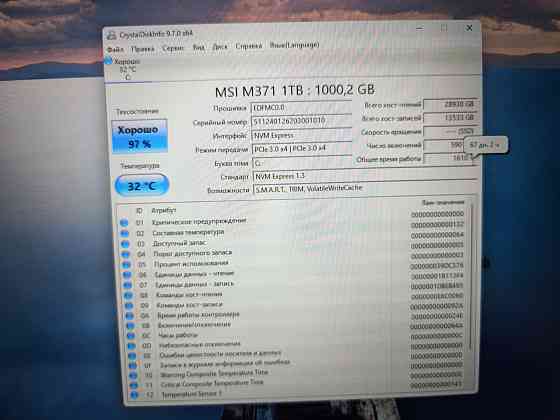Click status circle of 07 Единицы данных - запись
Image resolution: width=560 pixels, height=420 pixels.
coord(128,285)
